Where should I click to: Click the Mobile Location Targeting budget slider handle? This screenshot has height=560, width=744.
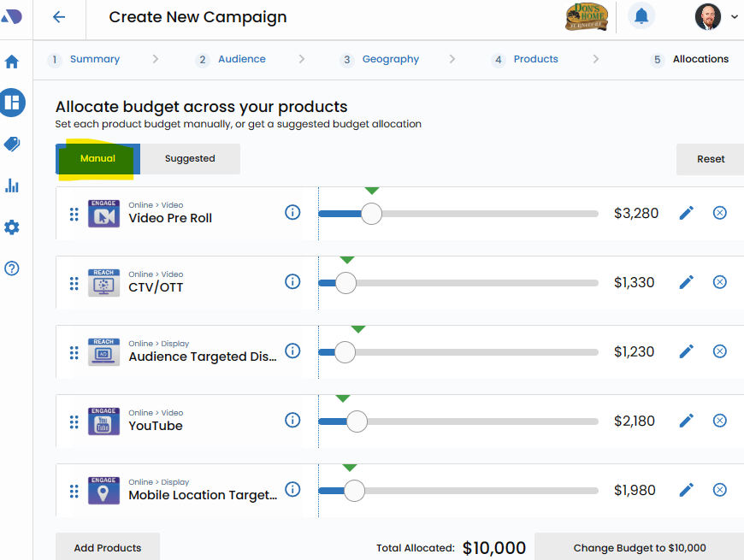[x=354, y=491]
